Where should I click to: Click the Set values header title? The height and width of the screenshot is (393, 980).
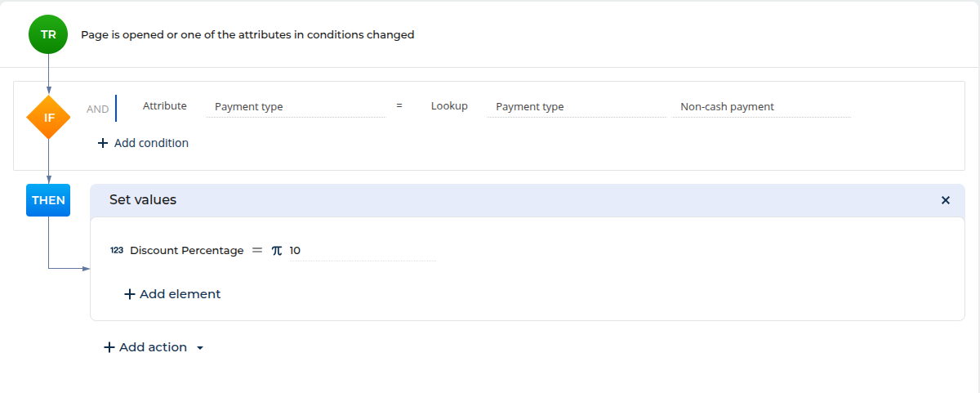click(x=143, y=200)
